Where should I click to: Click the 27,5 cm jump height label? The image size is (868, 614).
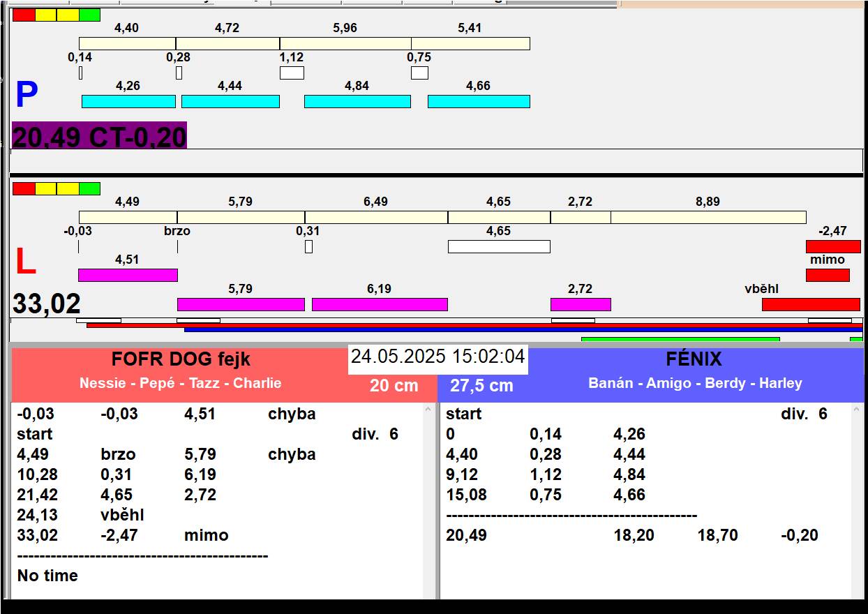pos(481,386)
